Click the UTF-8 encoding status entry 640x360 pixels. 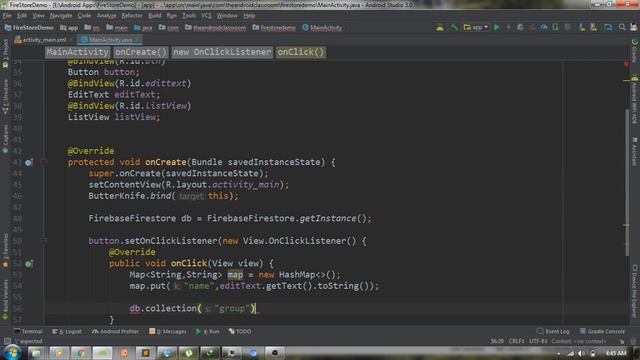[538, 341]
